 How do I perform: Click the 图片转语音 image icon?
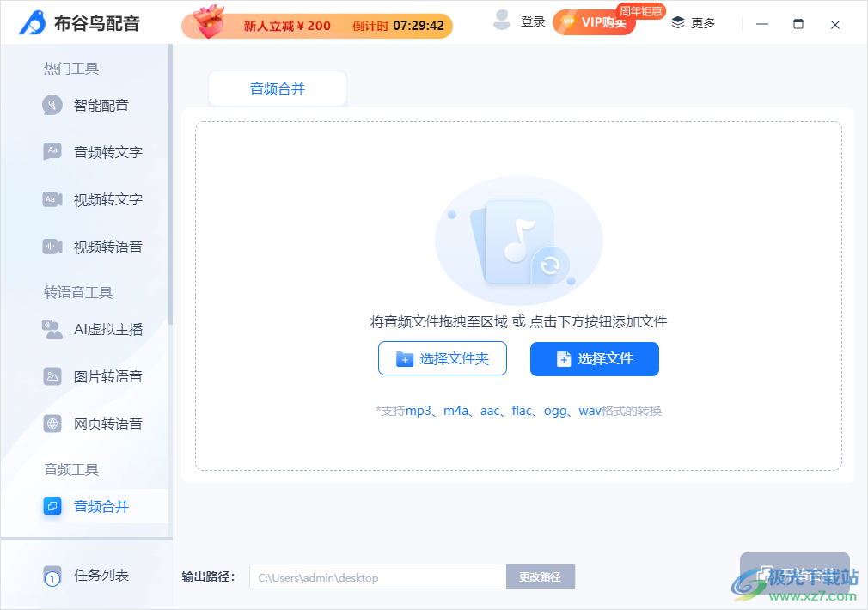coord(52,376)
